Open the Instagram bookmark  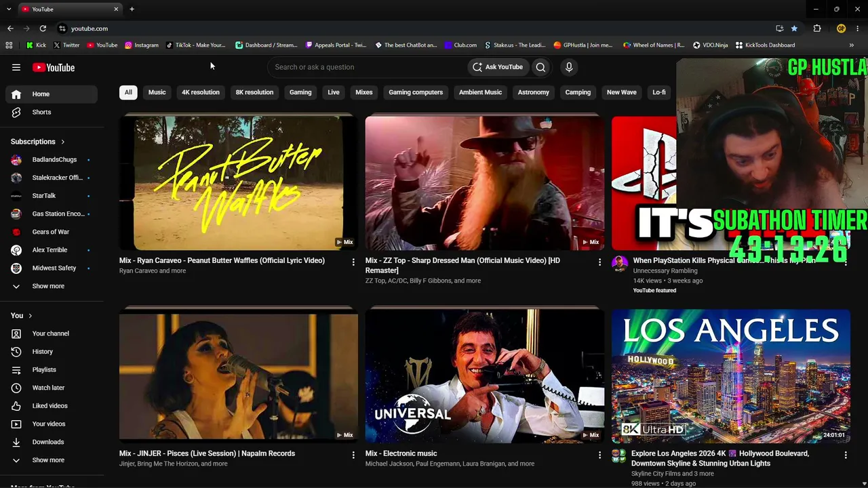tap(142, 45)
